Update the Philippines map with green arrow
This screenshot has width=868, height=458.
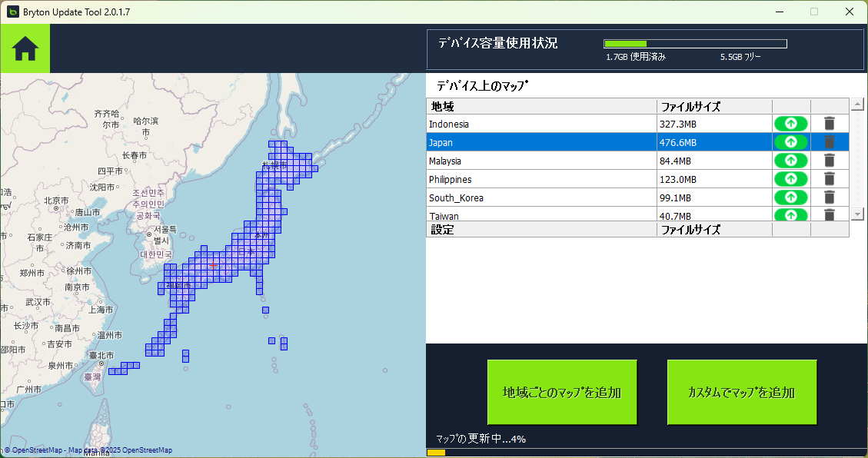(x=790, y=179)
